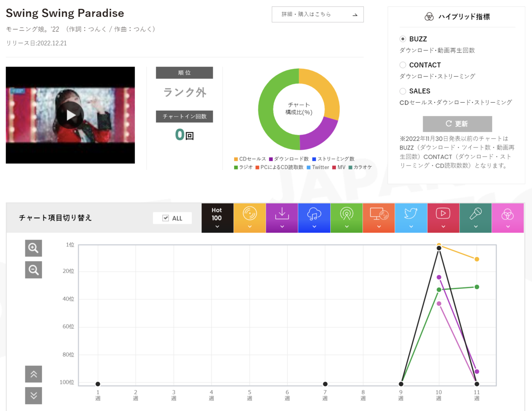Viewport: 532px width, 411px height.
Task: Click the CDセールス legend entry
Action: (250, 159)
